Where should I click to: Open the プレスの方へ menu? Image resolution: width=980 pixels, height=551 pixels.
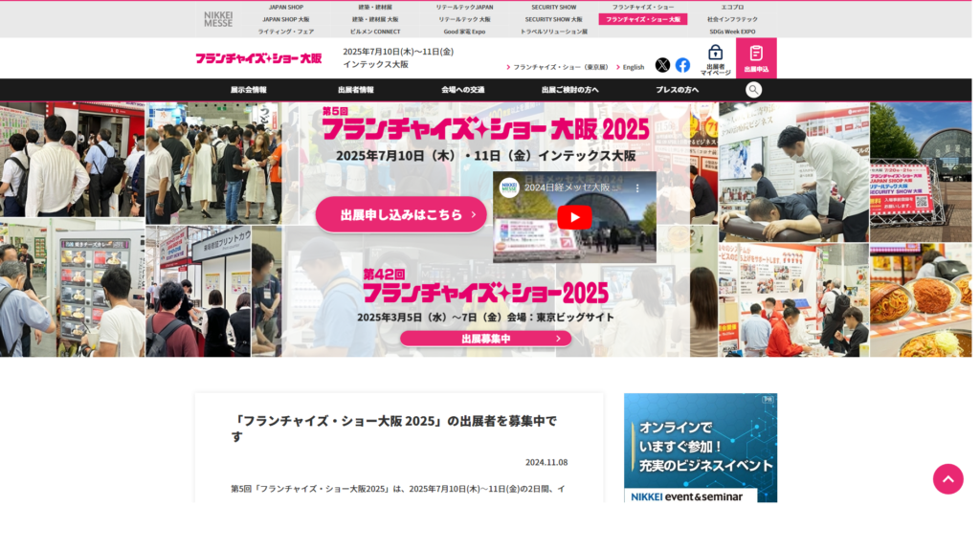point(678,90)
